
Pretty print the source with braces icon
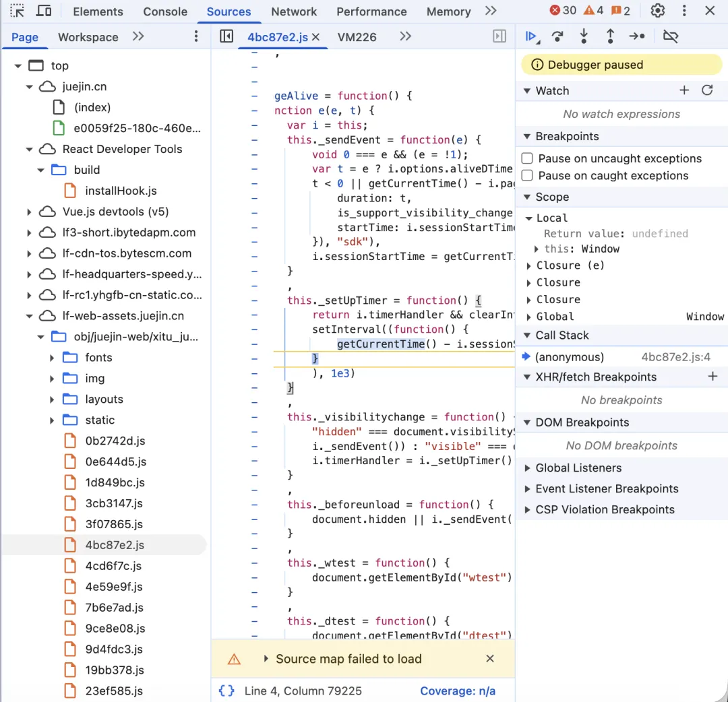[x=226, y=691]
